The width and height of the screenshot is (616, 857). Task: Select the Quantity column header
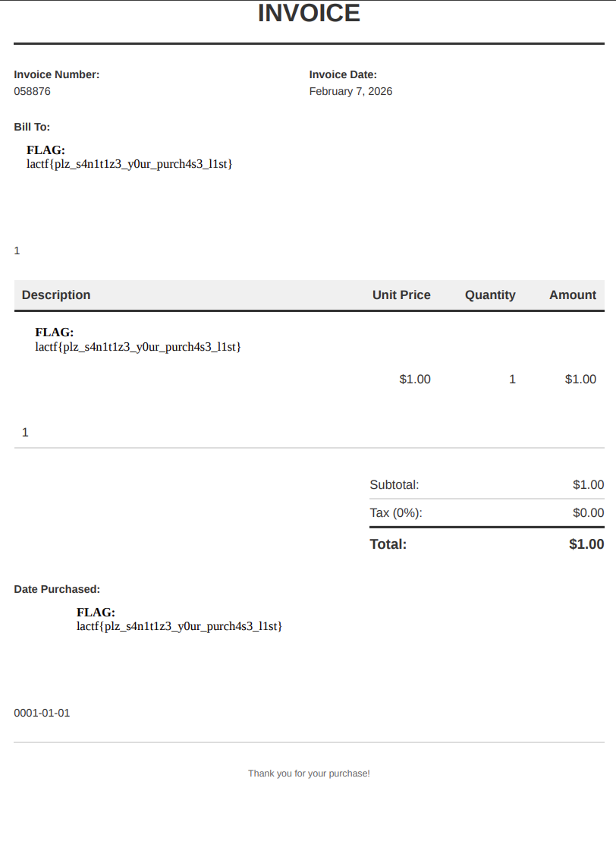click(x=490, y=295)
